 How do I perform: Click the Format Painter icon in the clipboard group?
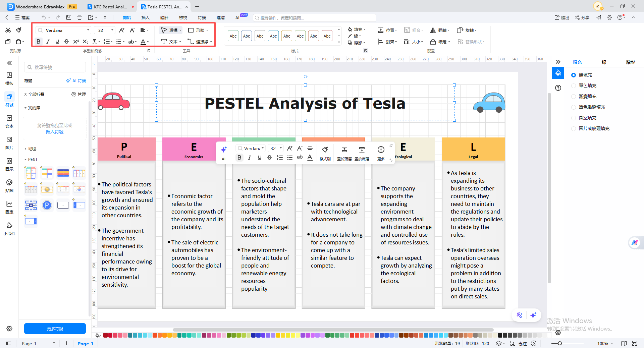[x=19, y=30]
